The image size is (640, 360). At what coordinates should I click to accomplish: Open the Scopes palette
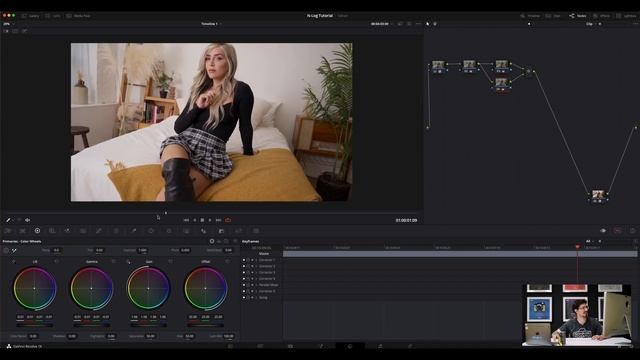coord(618,231)
